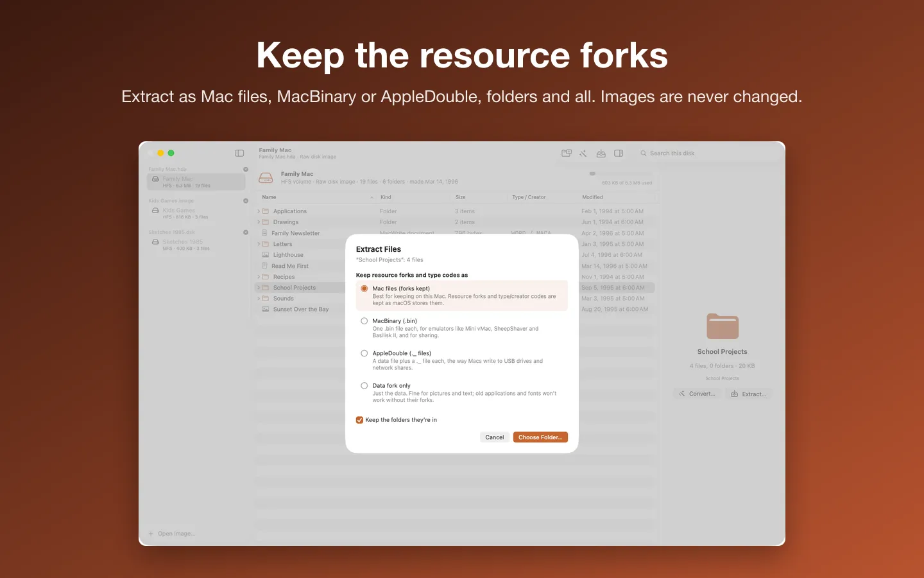Click the disk usage bar above 603 KB used
Viewport: 924px width, 578px height.
[620, 173]
